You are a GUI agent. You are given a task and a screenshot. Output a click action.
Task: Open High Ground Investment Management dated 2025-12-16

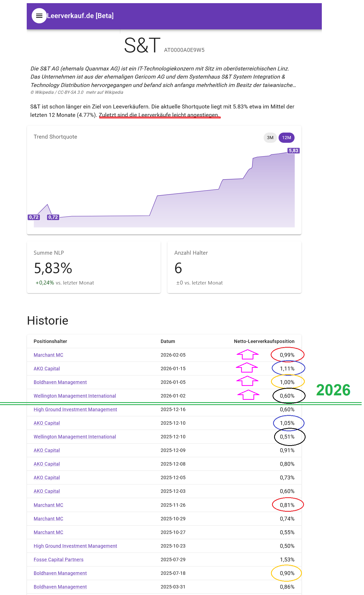coord(75,410)
